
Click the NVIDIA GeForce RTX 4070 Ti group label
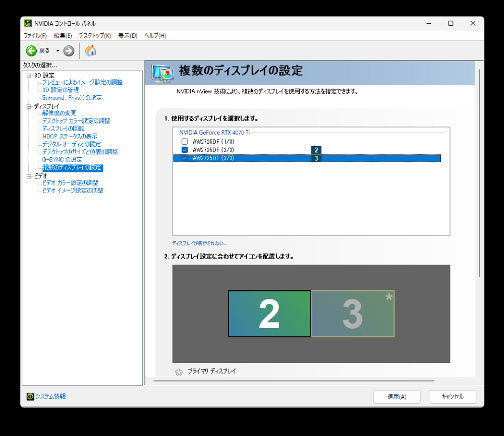[214, 132]
